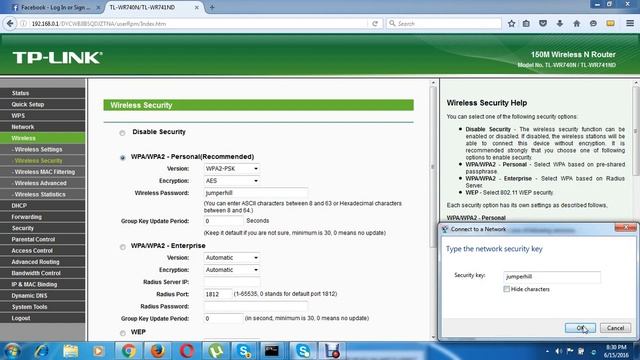640x360 pixels.
Task: Open the Forwarding sidebar menu
Action: pyautogui.click(x=43, y=217)
